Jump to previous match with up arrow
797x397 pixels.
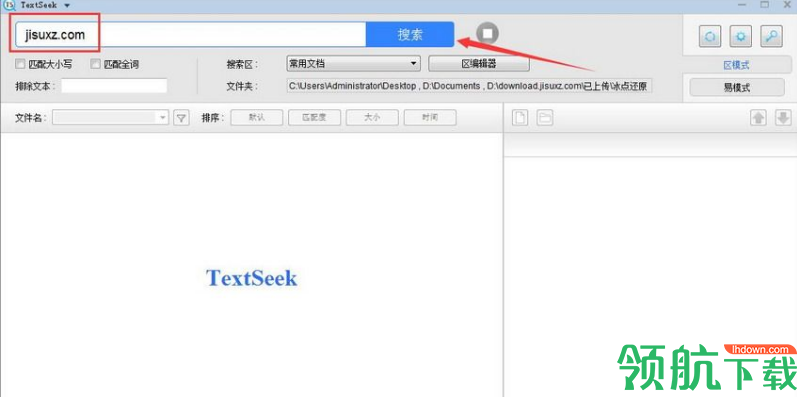758,118
